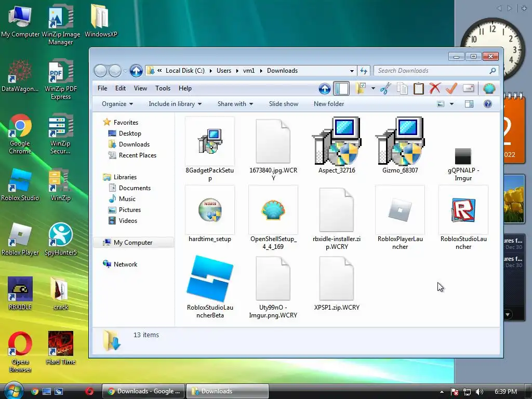Select the RobloxStudioLauncherBeta file
The width and height of the screenshot is (532, 399).
(210, 287)
